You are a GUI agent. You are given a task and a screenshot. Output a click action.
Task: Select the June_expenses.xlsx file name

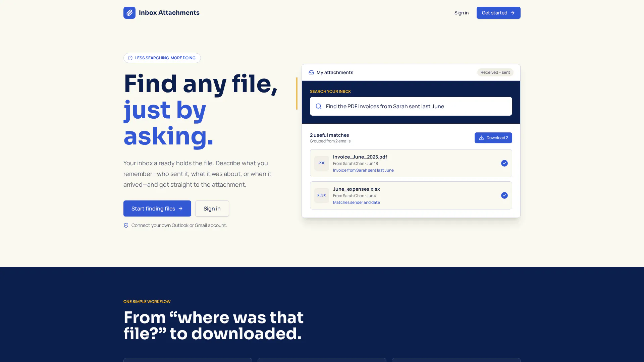pos(356,189)
